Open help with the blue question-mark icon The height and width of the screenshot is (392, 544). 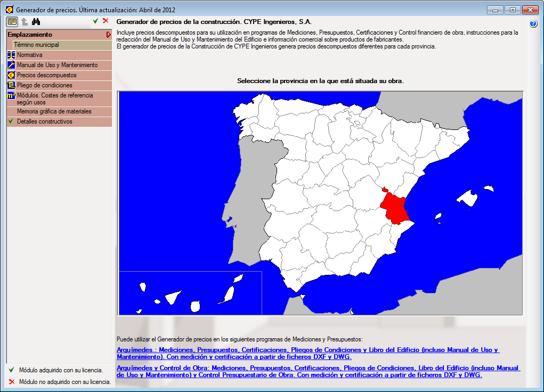click(533, 23)
